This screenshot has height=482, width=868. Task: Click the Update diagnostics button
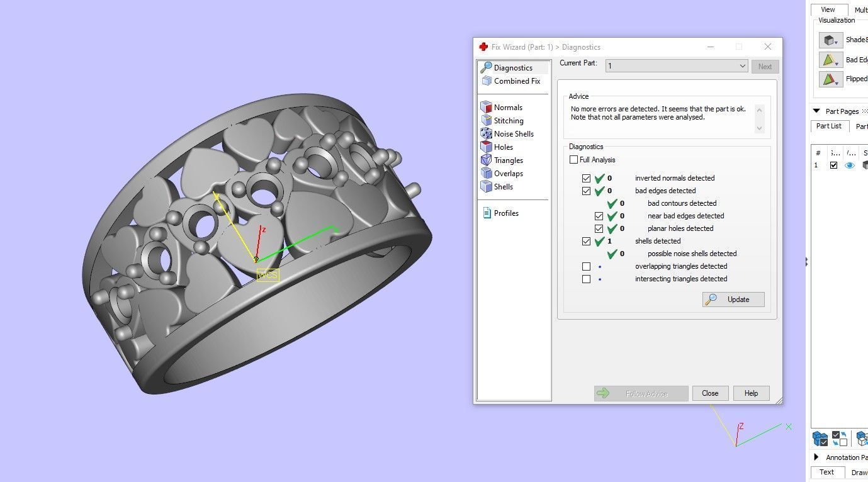(x=733, y=300)
